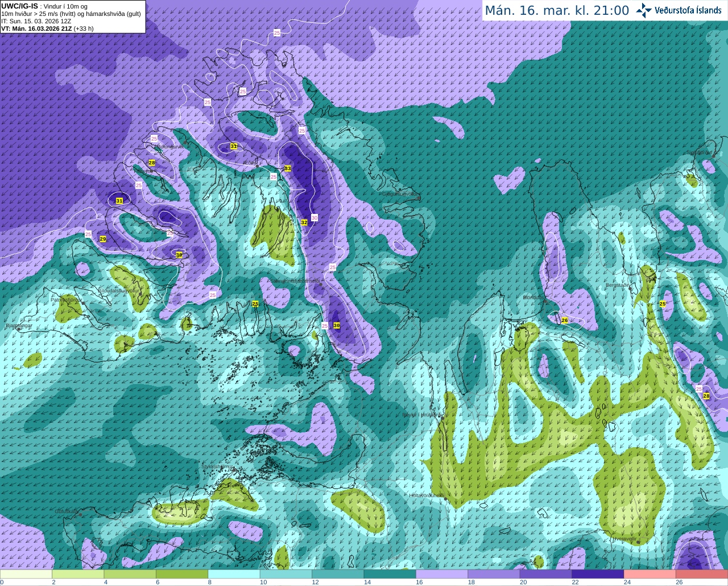Image resolution: width=728 pixels, height=586 pixels.
Task: Click the 10m hviður description line
Action: click(x=71, y=14)
